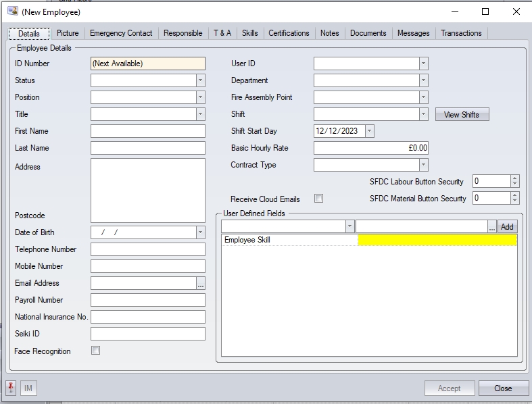Open the Shift Start Day calendar dropdown
This screenshot has width=532, height=404.
(369, 131)
